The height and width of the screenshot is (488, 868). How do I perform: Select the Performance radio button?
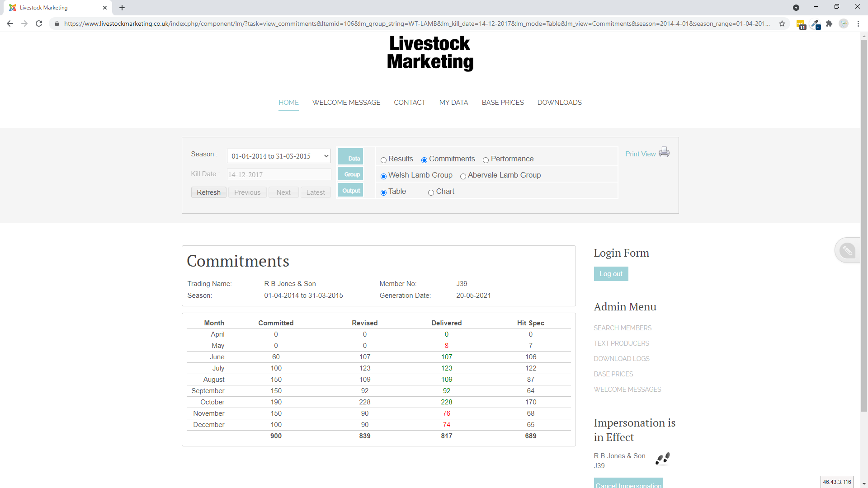(x=486, y=160)
